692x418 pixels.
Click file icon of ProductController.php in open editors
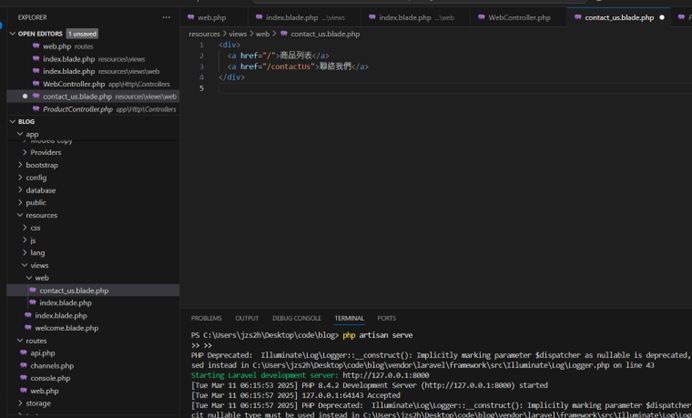click(x=36, y=109)
